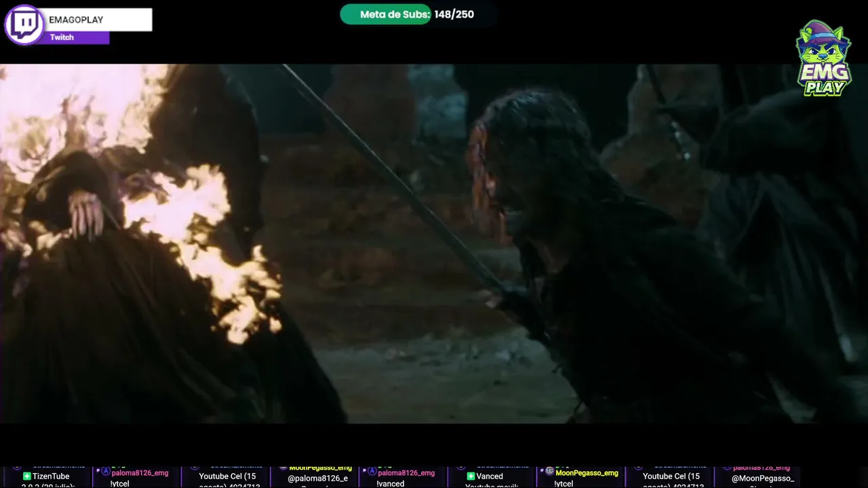Open the EMAGOPLAY channel name
Screen dimensions: 868x488
(76, 20)
